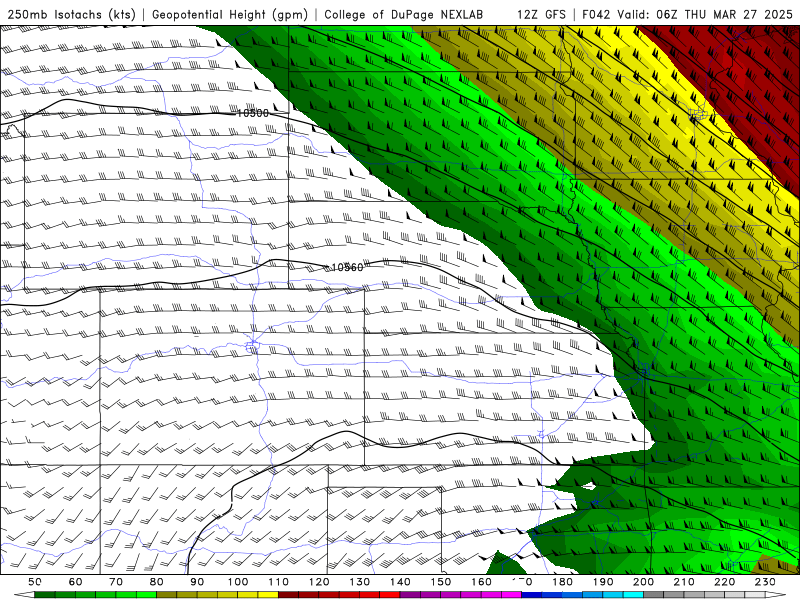
Task: Click the "06Z THU MAR 27 2025" valid time
Action: coord(725,15)
